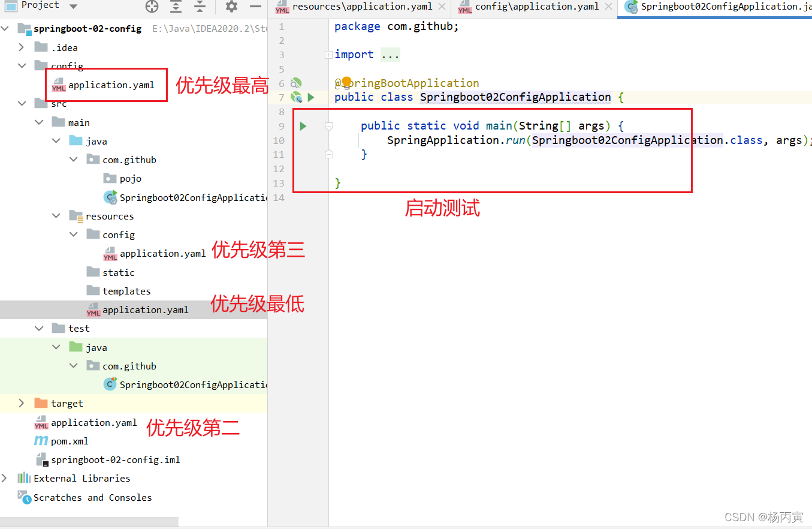Viewport: 812px width, 529px height.
Task: Open the Project view dropdown arrow
Action: click(x=73, y=6)
